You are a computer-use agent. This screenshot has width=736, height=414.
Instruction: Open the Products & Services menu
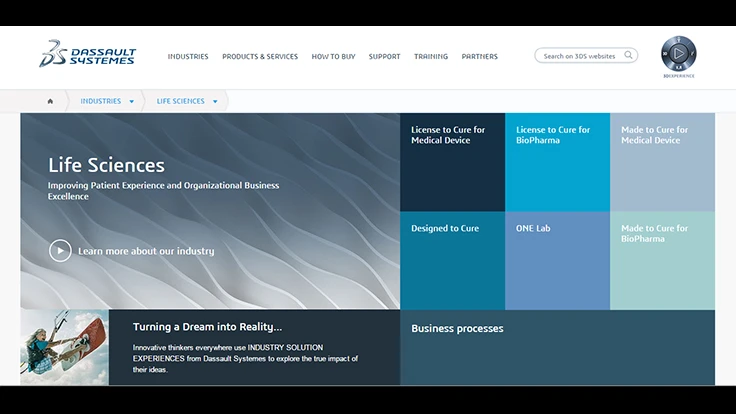(x=260, y=57)
